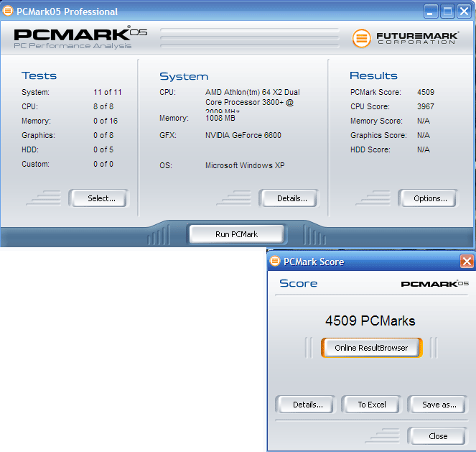Click the 'OS:' label in System
The image size is (476, 452).
166,165
